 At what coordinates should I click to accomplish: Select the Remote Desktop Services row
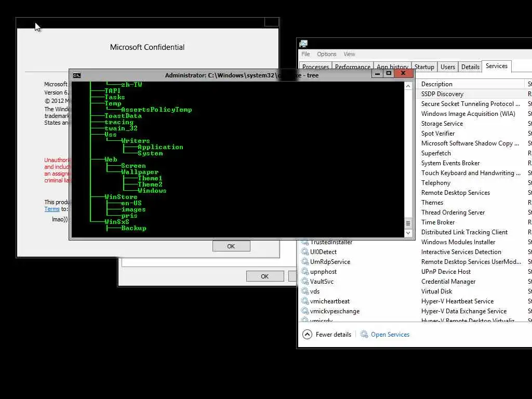(x=474, y=192)
